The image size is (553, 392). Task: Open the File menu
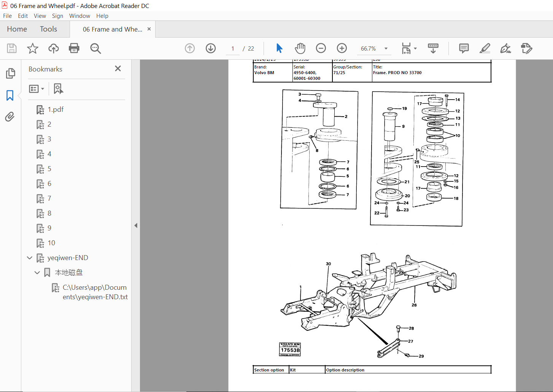(7, 16)
